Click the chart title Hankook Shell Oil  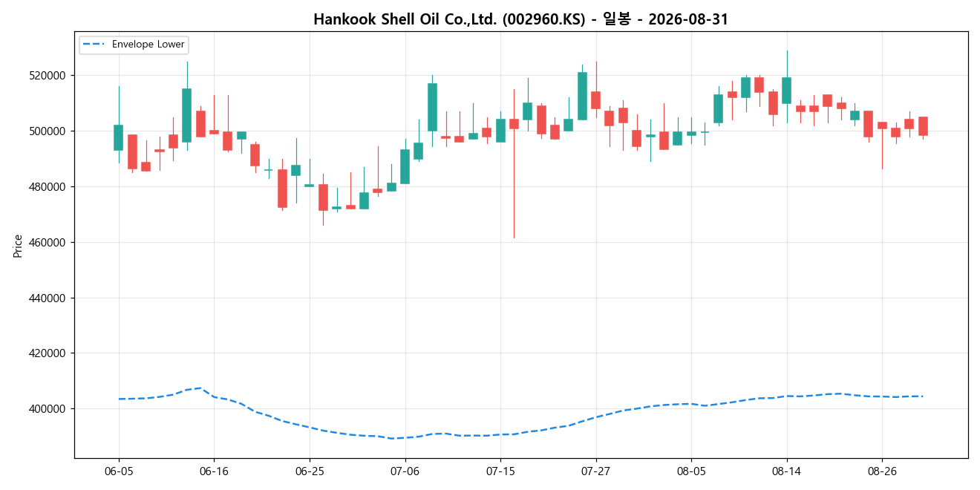tap(520, 19)
